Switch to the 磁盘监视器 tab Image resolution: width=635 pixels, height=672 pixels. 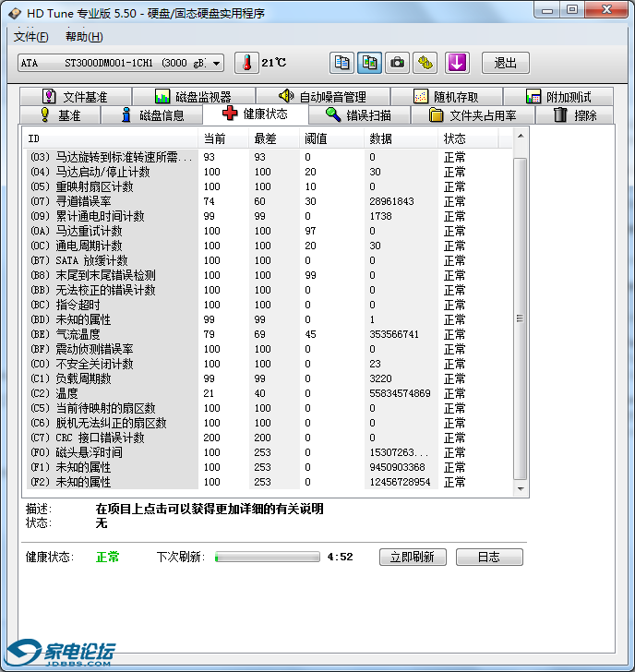click(194, 97)
